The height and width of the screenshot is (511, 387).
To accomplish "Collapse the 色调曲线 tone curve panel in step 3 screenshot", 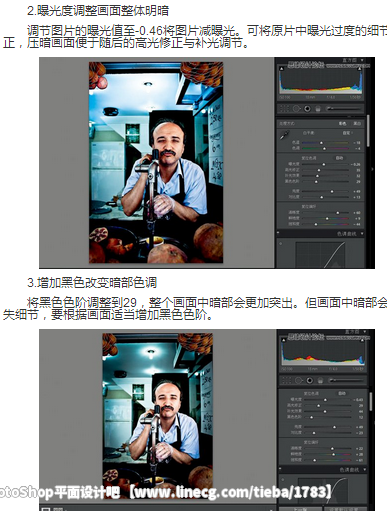I will click(364, 469).
